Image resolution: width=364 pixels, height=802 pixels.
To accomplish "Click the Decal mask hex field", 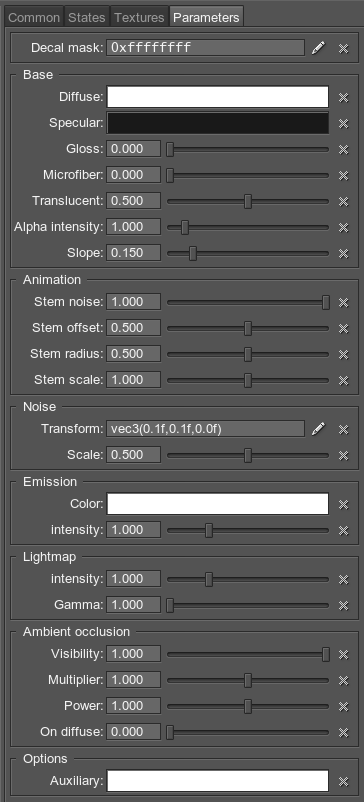I will (206, 48).
